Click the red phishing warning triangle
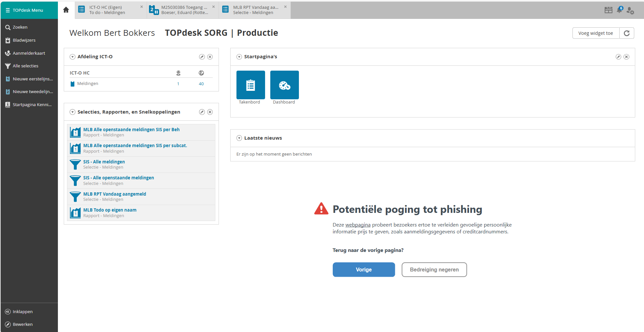Image resolution: width=644 pixels, height=332 pixels. tap(321, 209)
